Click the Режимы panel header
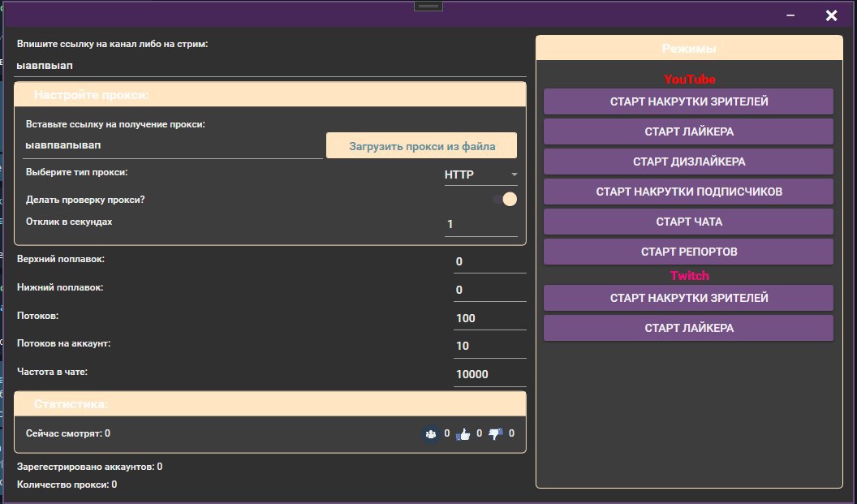Screen dimensions: 857x504 pos(689,48)
